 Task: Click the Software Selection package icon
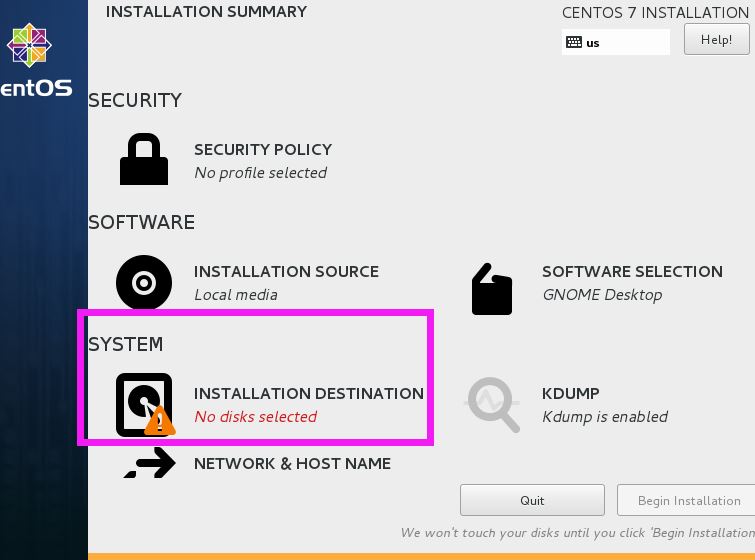coord(492,289)
